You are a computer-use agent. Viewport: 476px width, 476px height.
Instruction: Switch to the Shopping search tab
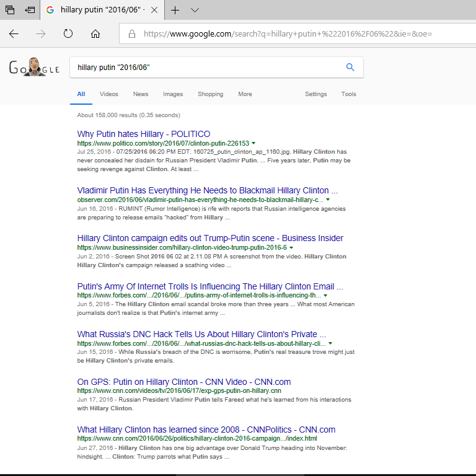210,94
